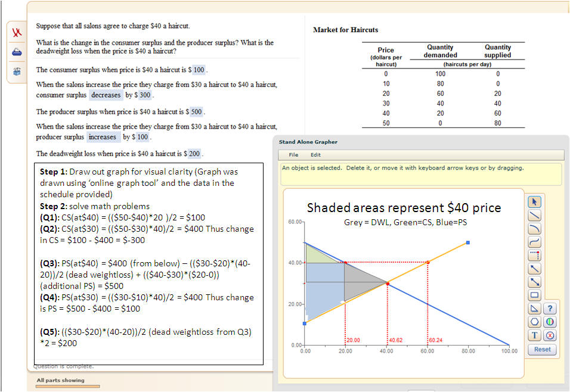This screenshot has width=570, height=392.
Task: Click the red X delete tool
Action: point(550,335)
